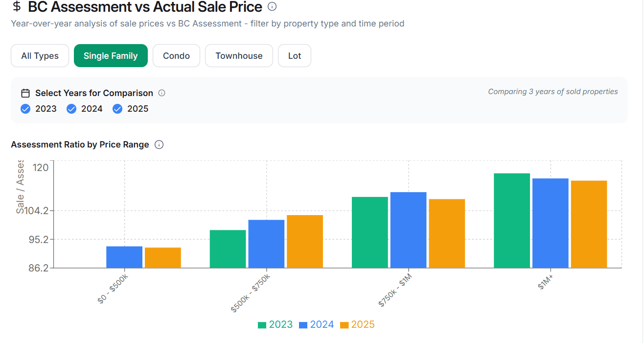Click the blue 2024 legend swatch
This screenshot has height=343, width=644.
click(303, 325)
